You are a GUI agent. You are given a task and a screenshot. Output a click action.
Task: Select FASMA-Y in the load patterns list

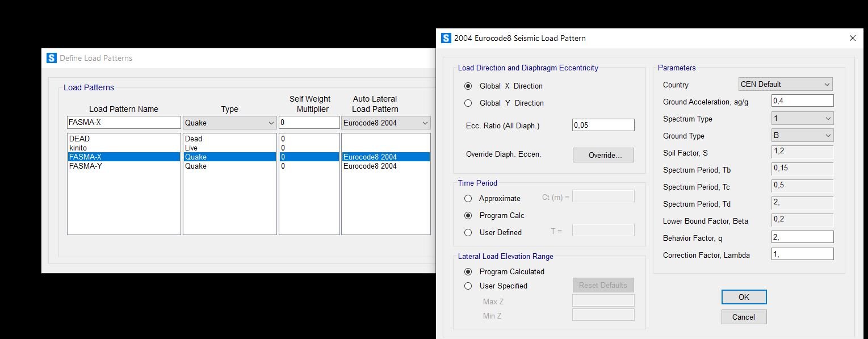click(86, 166)
